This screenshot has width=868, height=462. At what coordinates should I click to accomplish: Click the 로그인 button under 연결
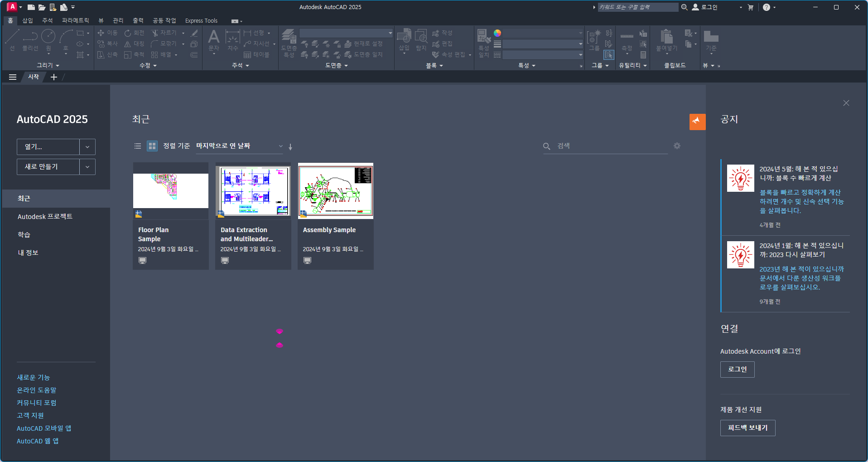737,370
